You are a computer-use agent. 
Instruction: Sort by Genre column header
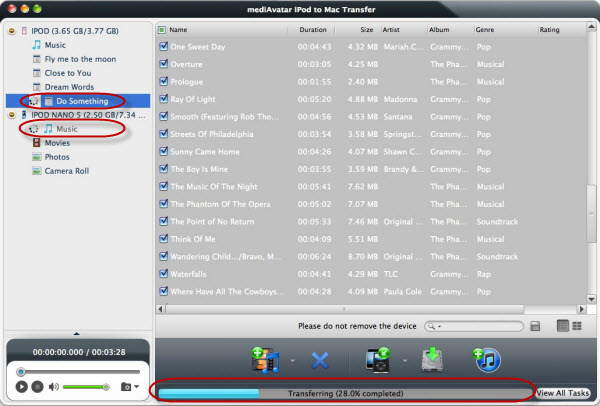(x=485, y=29)
